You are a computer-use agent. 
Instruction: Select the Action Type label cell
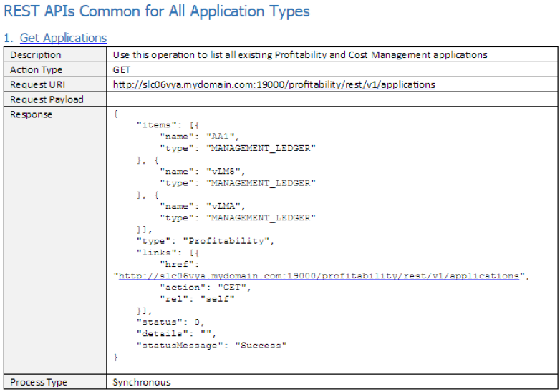pos(36,69)
